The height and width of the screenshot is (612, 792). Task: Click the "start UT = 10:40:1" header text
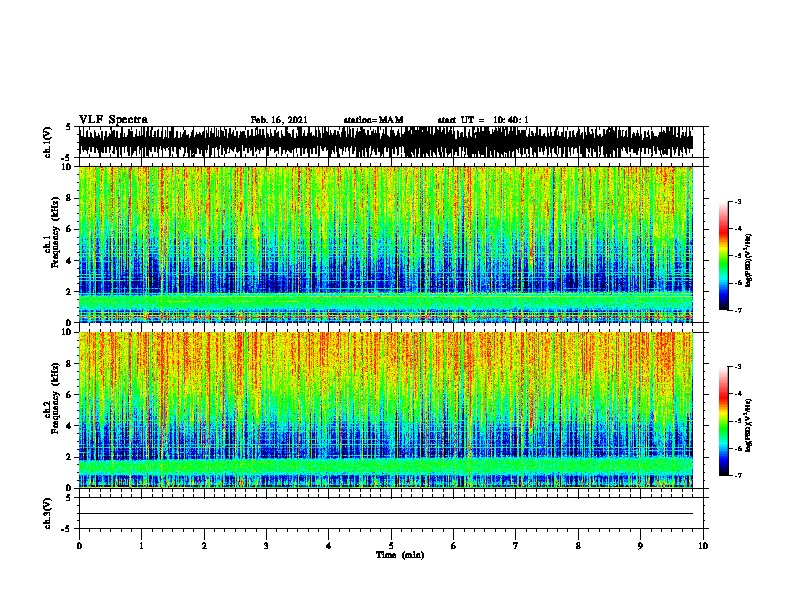click(x=483, y=120)
